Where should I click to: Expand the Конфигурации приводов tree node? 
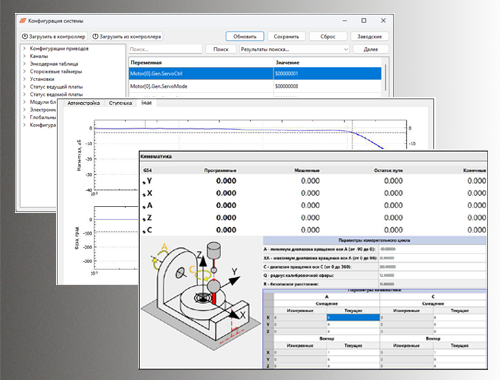point(24,48)
